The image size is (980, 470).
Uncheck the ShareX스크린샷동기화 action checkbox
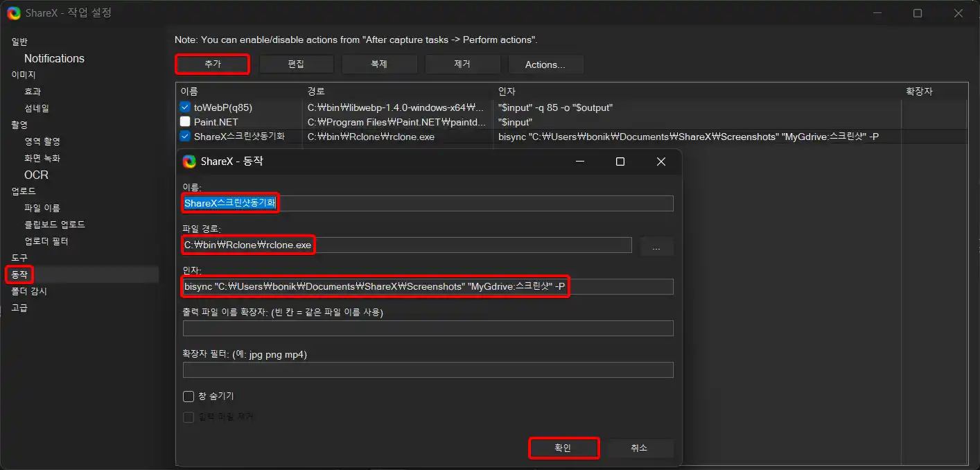coord(185,137)
